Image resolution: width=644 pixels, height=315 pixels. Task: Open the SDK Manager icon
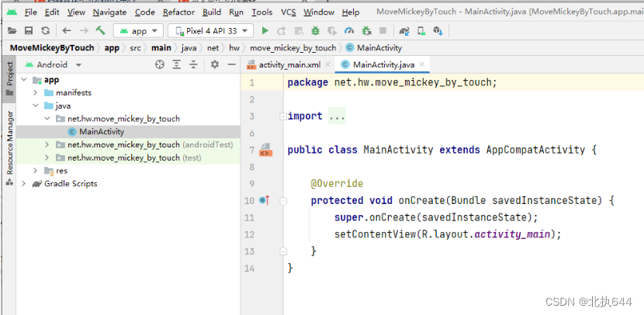[x=438, y=30]
